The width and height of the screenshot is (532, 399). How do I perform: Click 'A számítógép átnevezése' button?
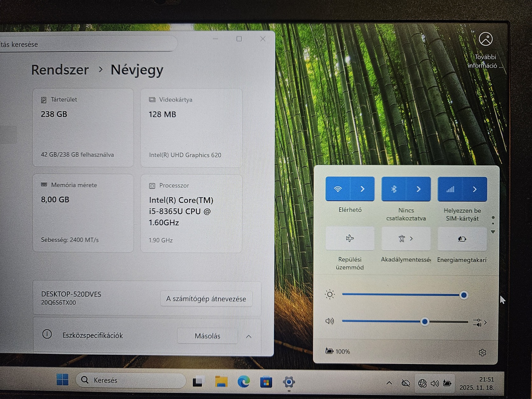(206, 299)
